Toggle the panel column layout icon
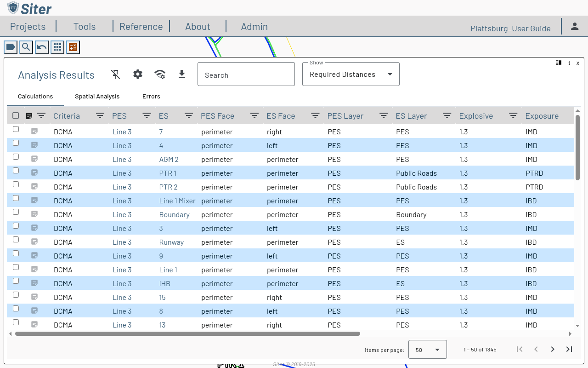 click(x=559, y=63)
